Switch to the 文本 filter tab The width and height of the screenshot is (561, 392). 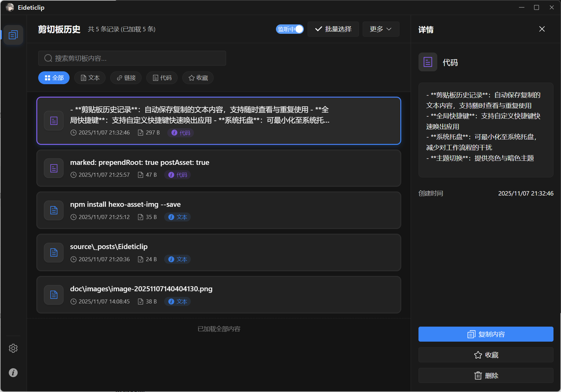click(90, 78)
